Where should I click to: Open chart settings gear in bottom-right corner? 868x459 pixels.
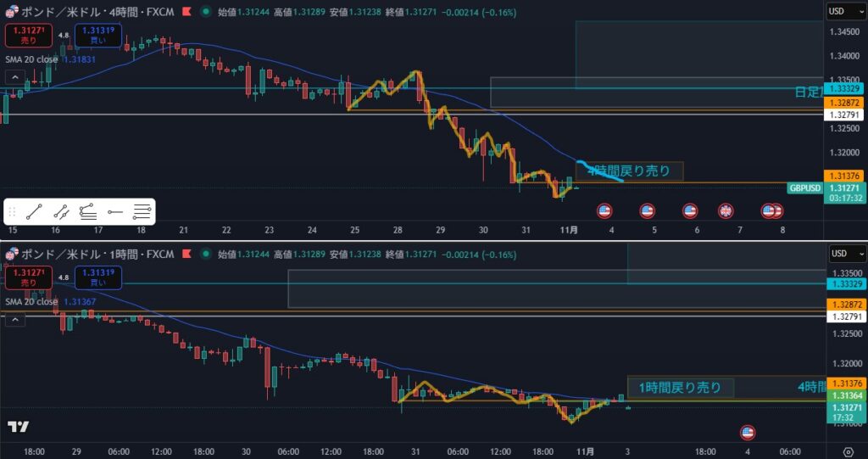coord(848,451)
